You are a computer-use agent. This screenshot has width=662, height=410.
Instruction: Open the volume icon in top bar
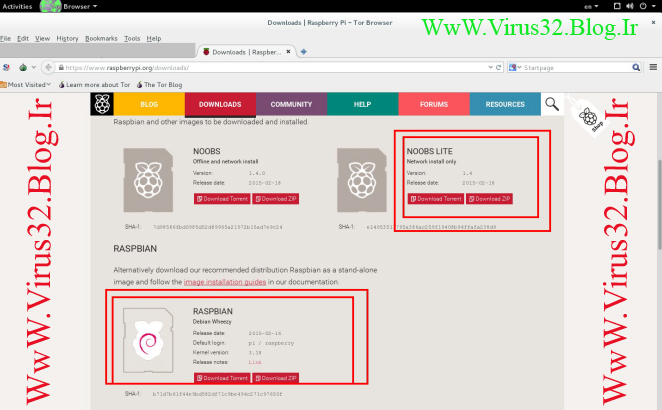coord(630,6)
